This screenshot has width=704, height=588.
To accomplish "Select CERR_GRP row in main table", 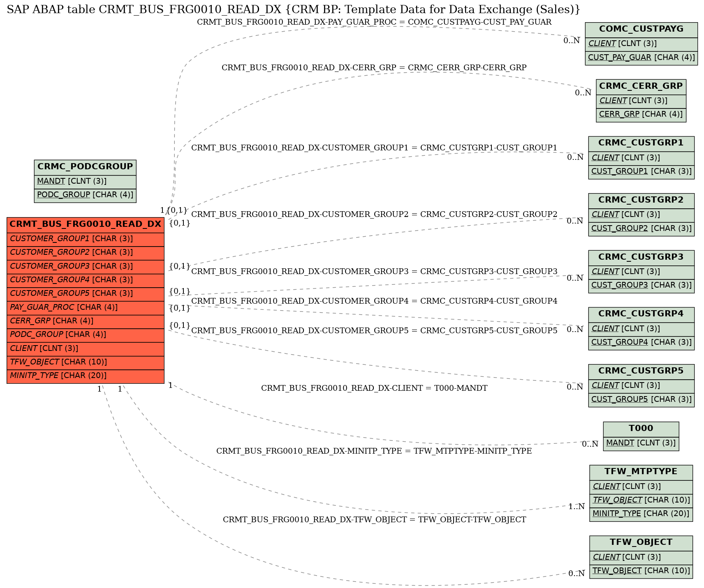I will pyautogui.click(x=86, y=321).
